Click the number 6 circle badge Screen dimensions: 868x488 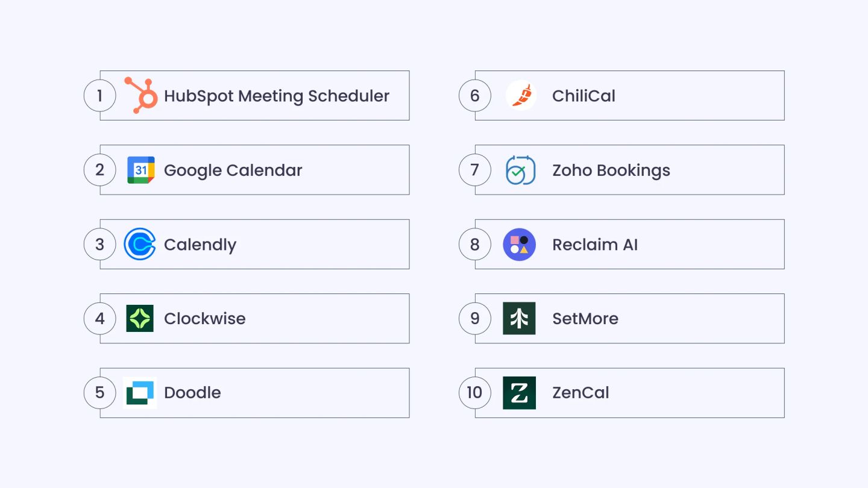click(x=475, y=95)
